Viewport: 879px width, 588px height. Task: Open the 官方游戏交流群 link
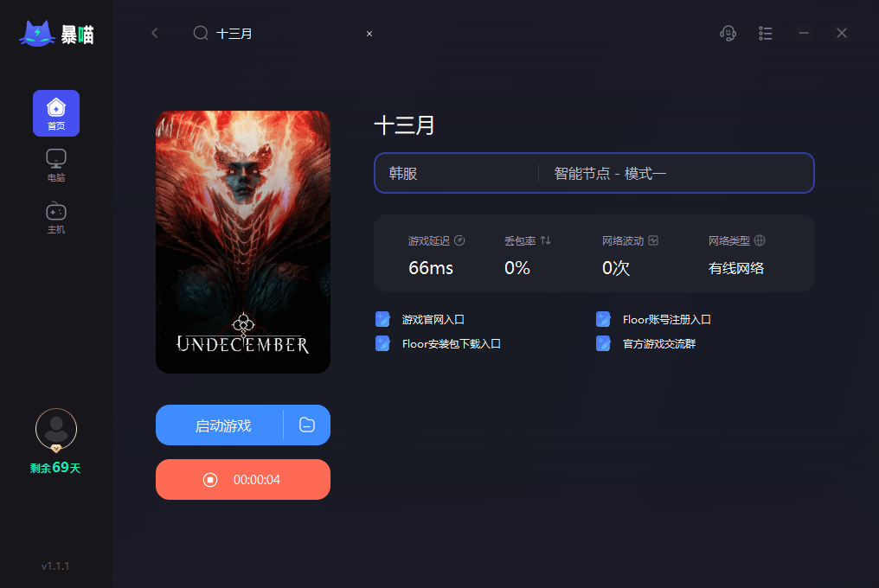[658, 343]
